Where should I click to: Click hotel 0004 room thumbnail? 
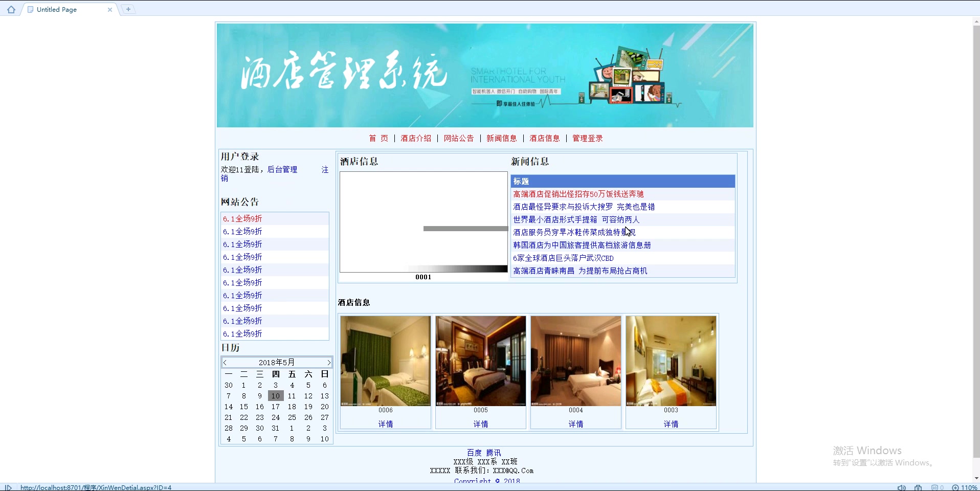(576, 361)
